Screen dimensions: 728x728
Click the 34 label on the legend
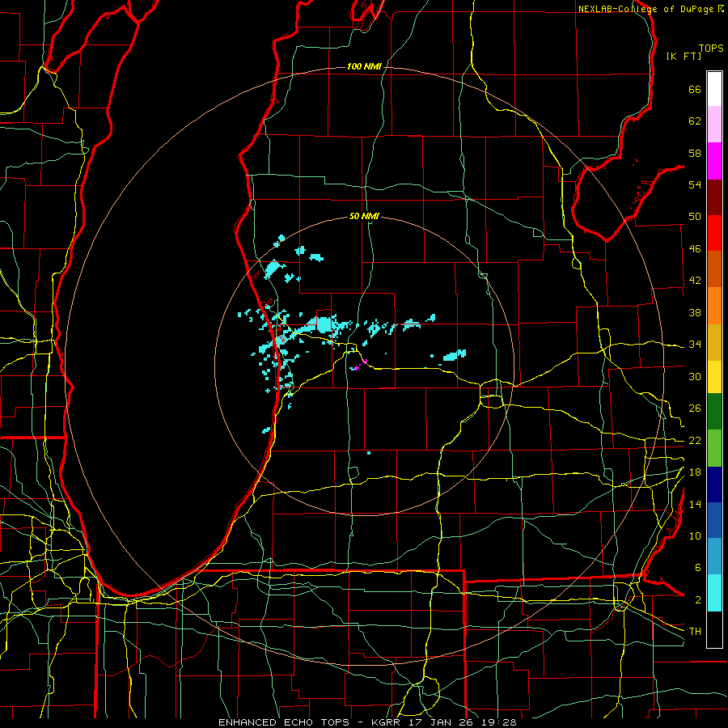pyautogui.click(x=695, y=345)
